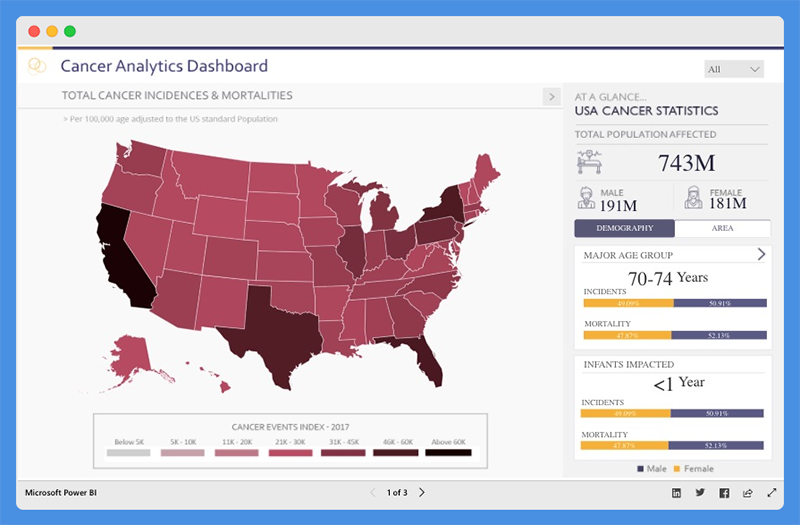Switch to the Demography tab

tap(624, 228)
